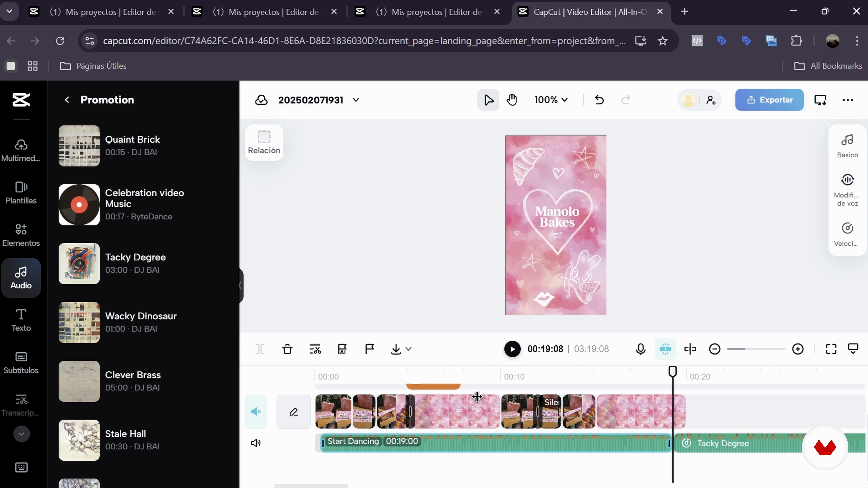The image size is (868, 488).
Task: Open the 100% zoom dropdown
Action: (551, 100)
